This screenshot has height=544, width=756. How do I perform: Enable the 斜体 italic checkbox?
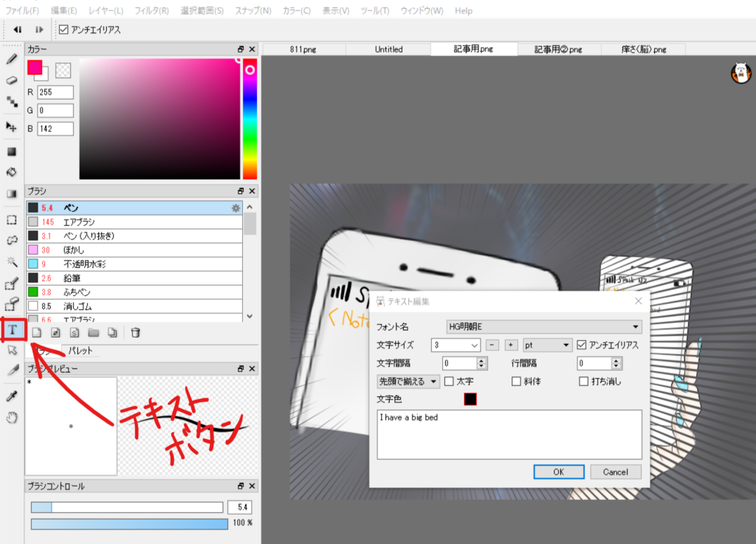coord(517,382)
